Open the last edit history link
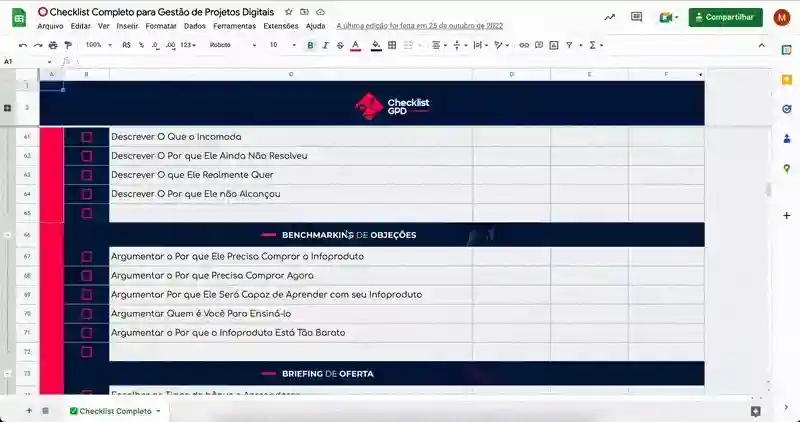800x422 pixels. (x=419, y=26)
